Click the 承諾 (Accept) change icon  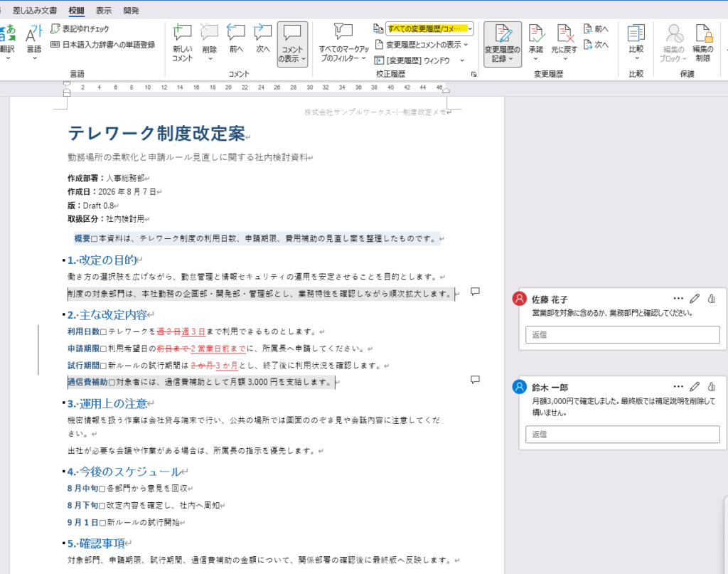coord(536,33)
